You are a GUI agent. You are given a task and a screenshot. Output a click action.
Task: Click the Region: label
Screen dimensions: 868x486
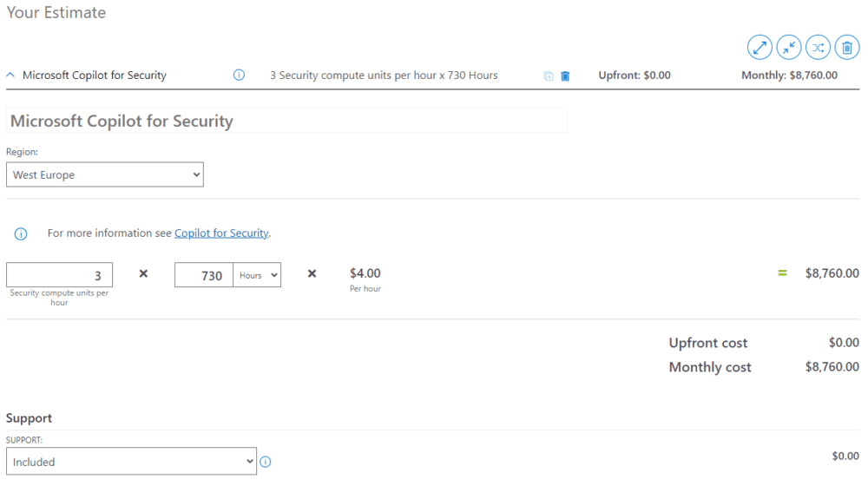pos(23,152)
